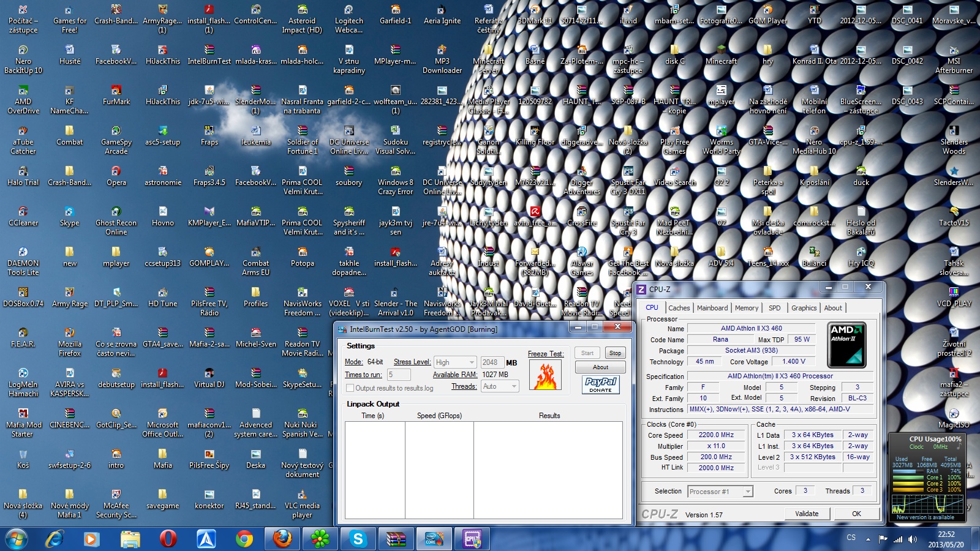The image size is (980, 551).
Task: Open the About tab in CPU-Z
Action: 833,308
